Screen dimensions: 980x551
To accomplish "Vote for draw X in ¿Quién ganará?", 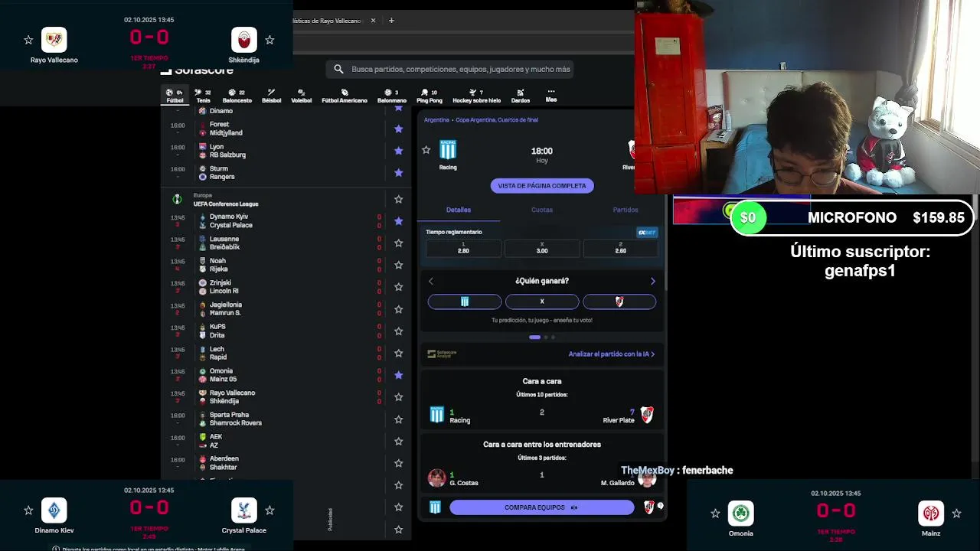I will [x=542, y=302].
